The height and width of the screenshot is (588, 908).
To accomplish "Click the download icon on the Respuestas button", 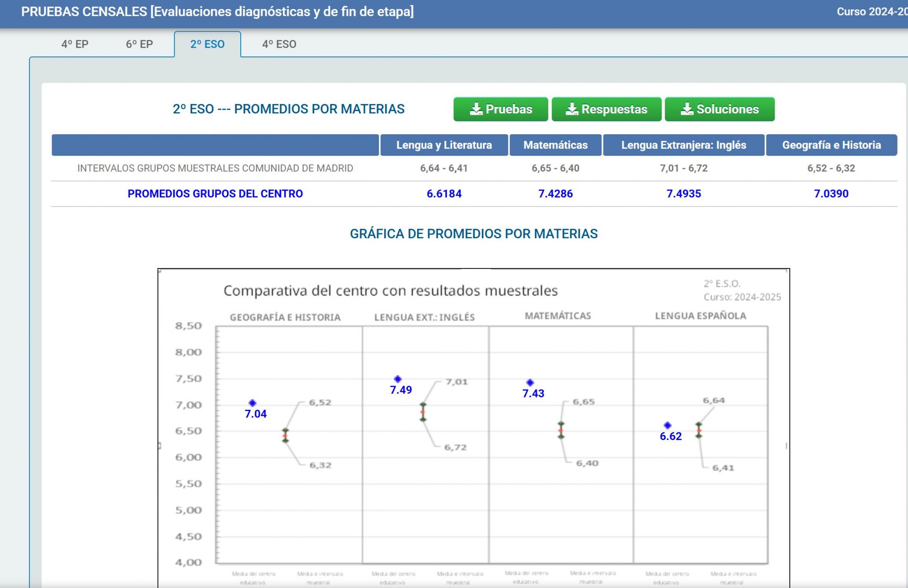I will point(572,109).
